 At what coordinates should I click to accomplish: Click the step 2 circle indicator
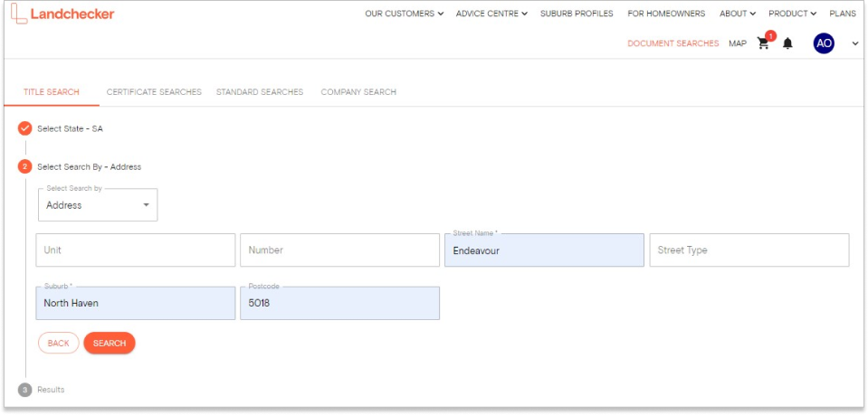[x=25, y=166]
